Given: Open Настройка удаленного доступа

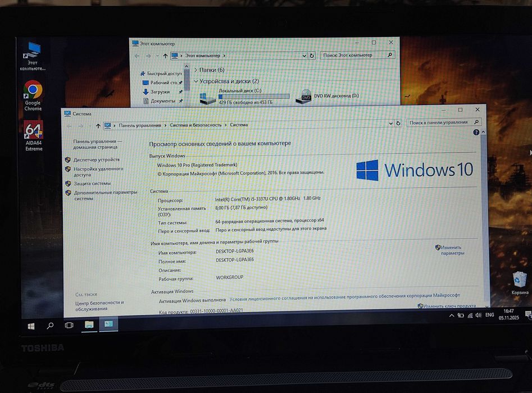Looking at the screenshot, I should click(x=98, y=172).
